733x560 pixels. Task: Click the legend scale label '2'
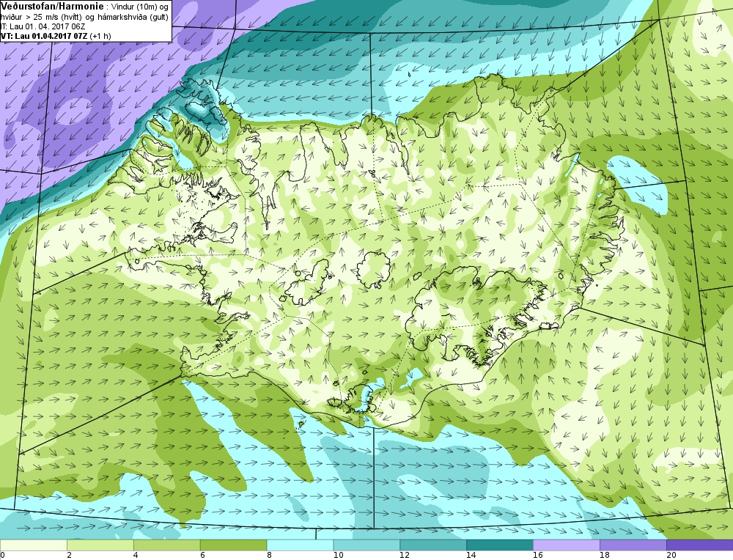[69, 556]
